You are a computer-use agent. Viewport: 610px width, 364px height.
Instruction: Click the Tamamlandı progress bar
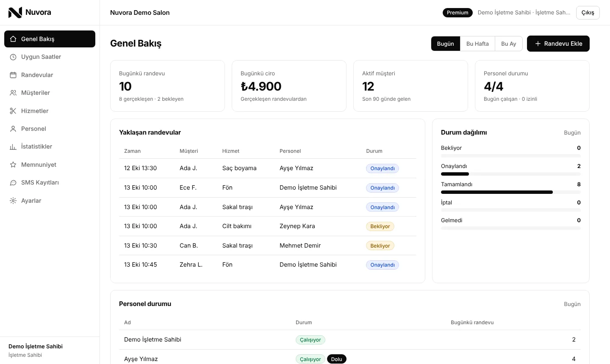click(x=511, y=192)
